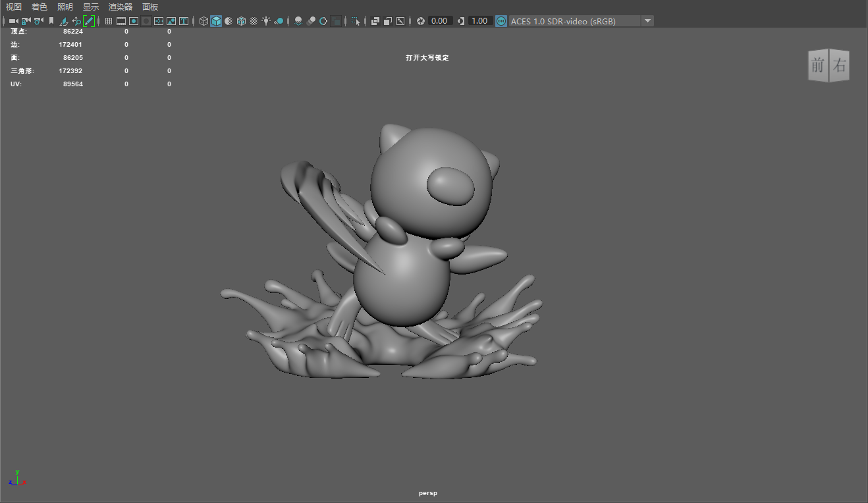Click the 89564 UV count value
Viewport: 868px width, 503px height.
(x=73, y=84)
